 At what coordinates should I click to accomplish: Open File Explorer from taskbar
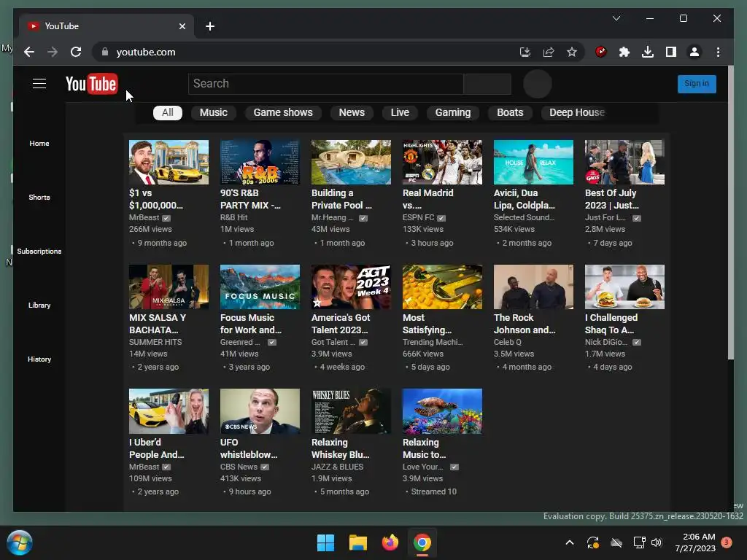point(357,542)
